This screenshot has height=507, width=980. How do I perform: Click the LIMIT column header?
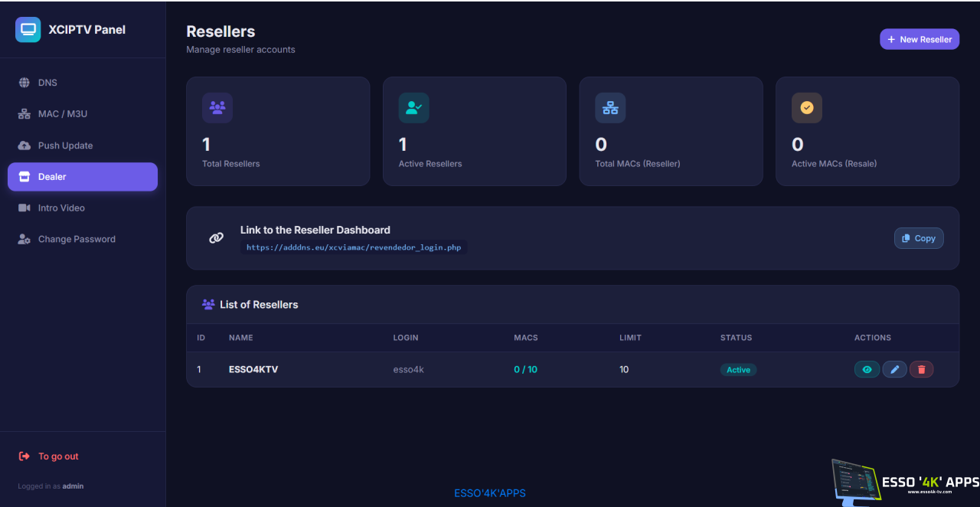[x=631, y=338]
